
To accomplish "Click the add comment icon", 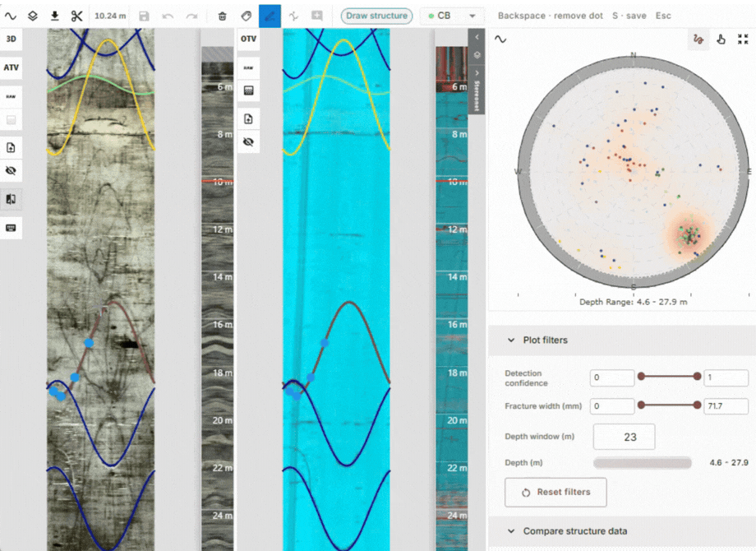I will click(x=316, y=16).
